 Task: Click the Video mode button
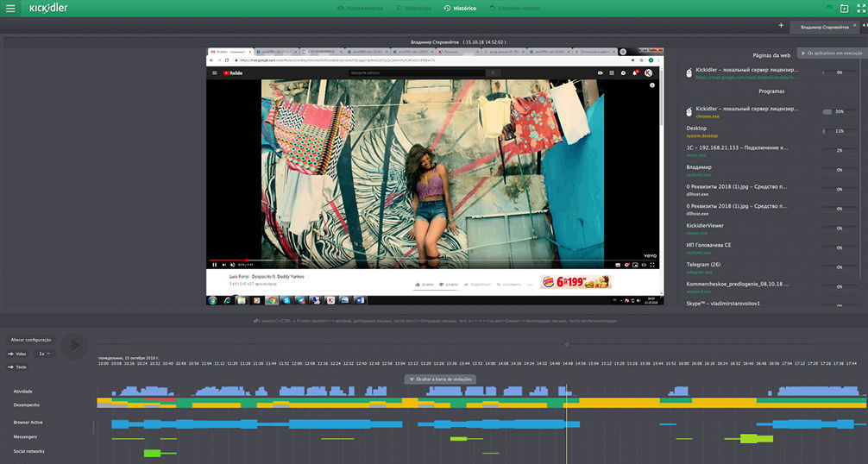coord(18,354)
